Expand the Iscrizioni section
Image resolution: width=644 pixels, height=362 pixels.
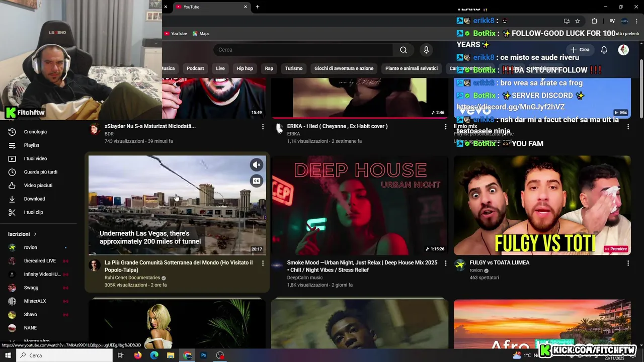tap(23, 234)
